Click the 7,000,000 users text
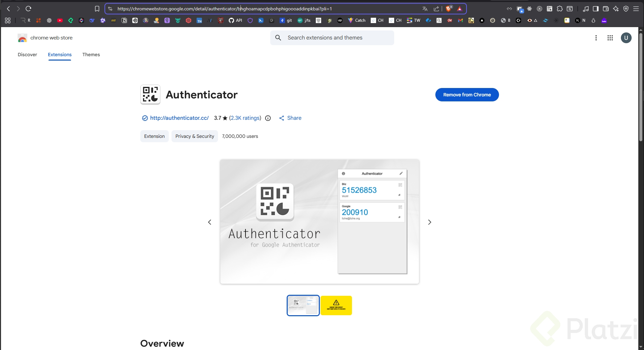644x350 pixels. point(240,136)
